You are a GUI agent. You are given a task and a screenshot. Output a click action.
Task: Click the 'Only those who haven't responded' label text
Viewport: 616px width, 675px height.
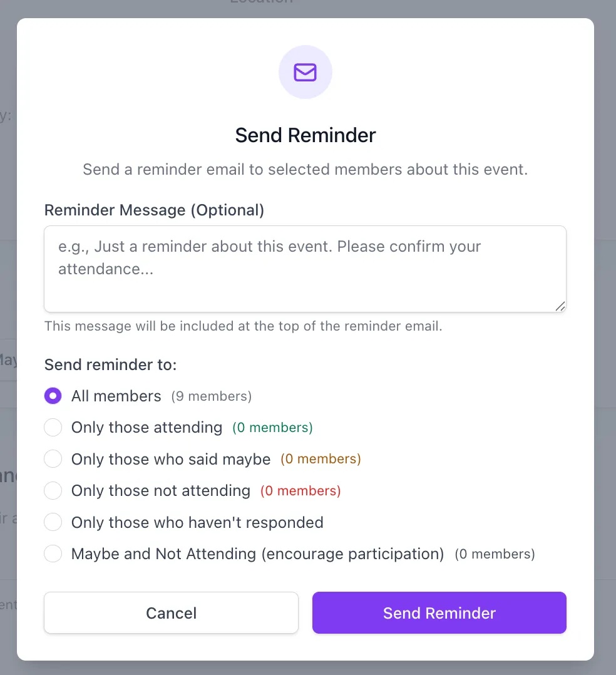pyautogui.click(x=197, y=522)
